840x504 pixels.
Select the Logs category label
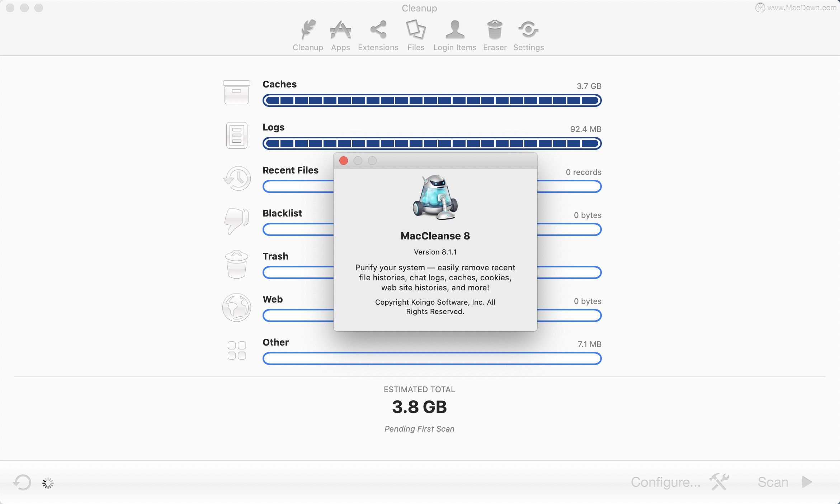[x=273, y=128]
